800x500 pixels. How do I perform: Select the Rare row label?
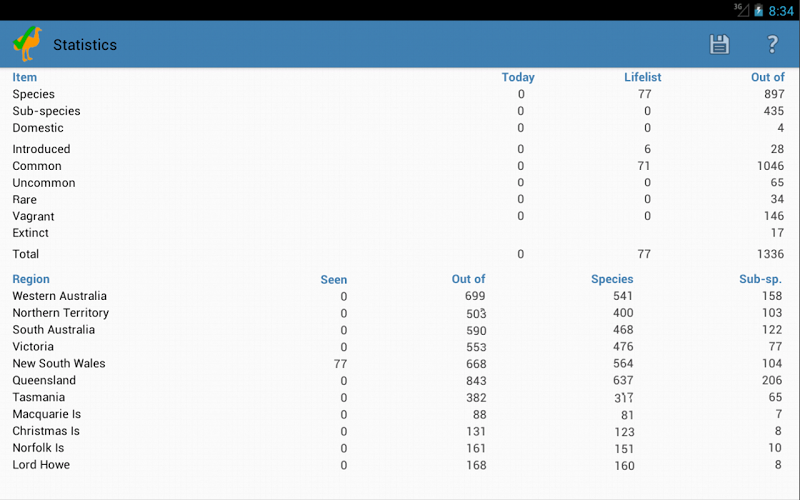(24, 199)
